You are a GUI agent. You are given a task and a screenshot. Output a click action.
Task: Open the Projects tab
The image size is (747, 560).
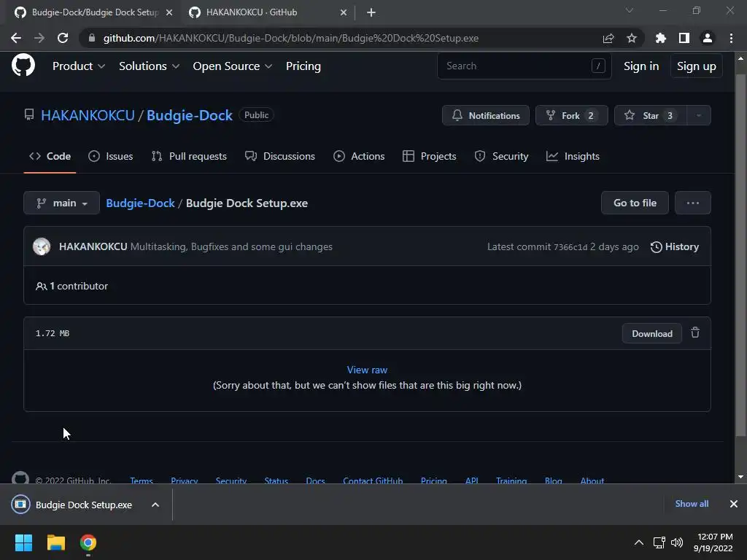click(x=429, y=156)
